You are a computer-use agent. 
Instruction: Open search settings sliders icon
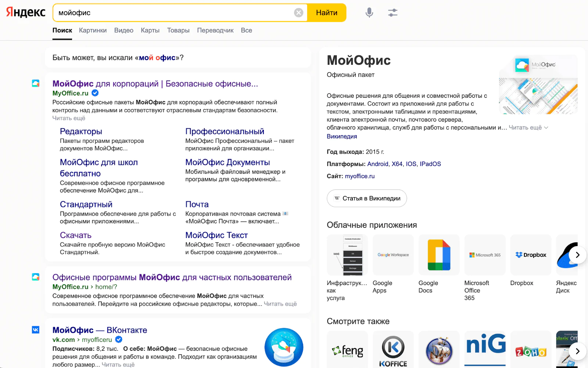click(393, 12)
